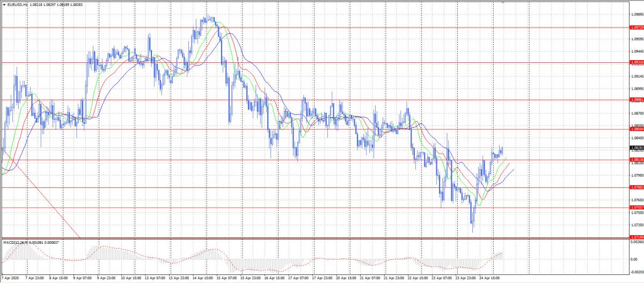
Task: Select the 1.07557 horizontal level price tag
Action: pos(637,207)
